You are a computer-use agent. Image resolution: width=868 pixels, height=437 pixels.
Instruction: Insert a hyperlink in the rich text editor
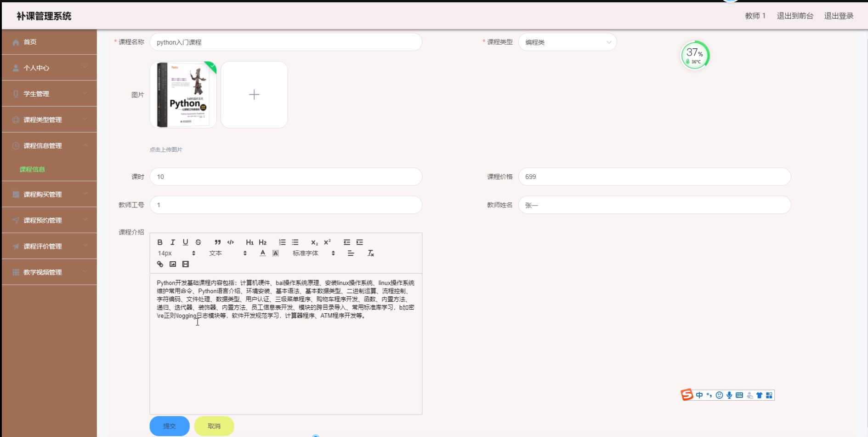tap(159, 264)
